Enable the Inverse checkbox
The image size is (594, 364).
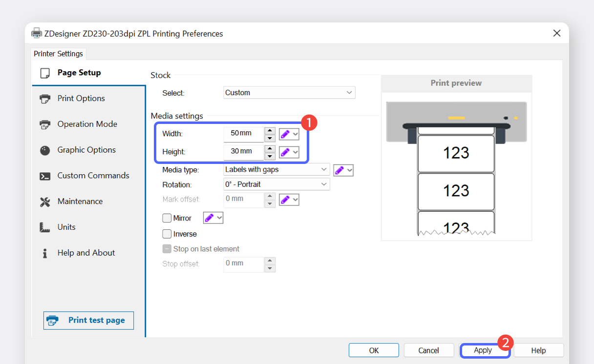click(x=167, y=234)
